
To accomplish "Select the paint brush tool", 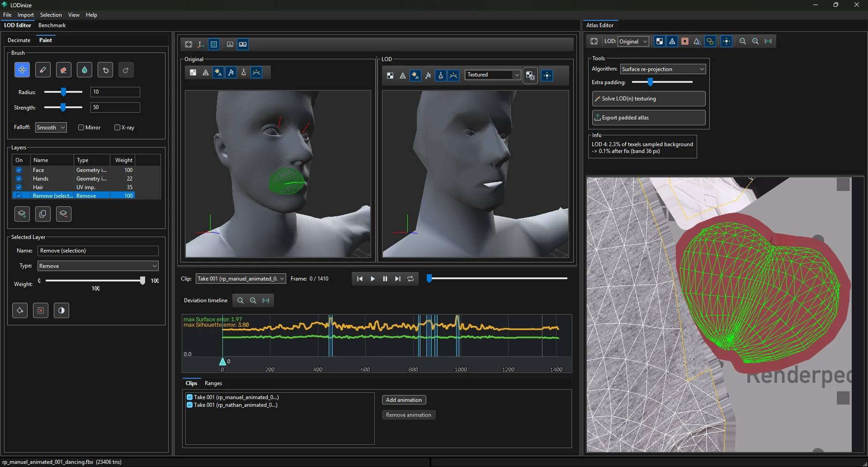I will point(43,70).
